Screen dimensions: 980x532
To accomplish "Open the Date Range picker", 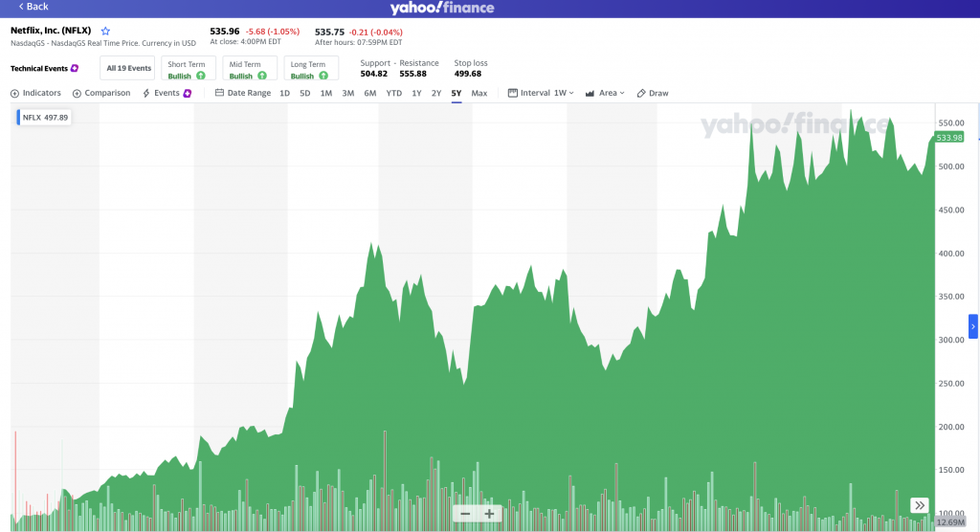I will coord(242,93).
